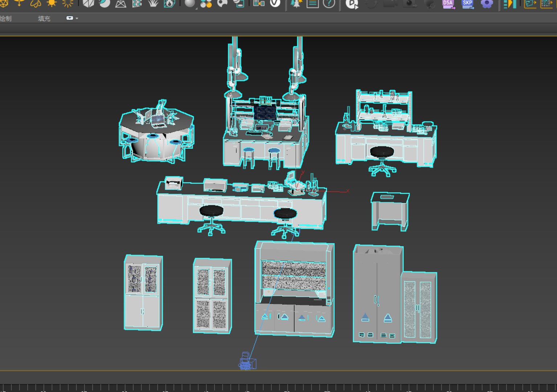
Task: Click the dashed-ray sun light icon
Action: (68, 3)
